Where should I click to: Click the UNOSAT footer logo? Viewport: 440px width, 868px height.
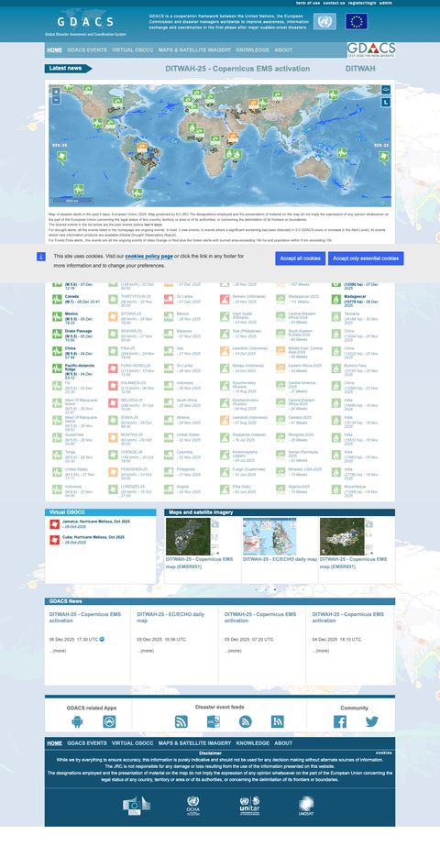(x=306, y=806)
